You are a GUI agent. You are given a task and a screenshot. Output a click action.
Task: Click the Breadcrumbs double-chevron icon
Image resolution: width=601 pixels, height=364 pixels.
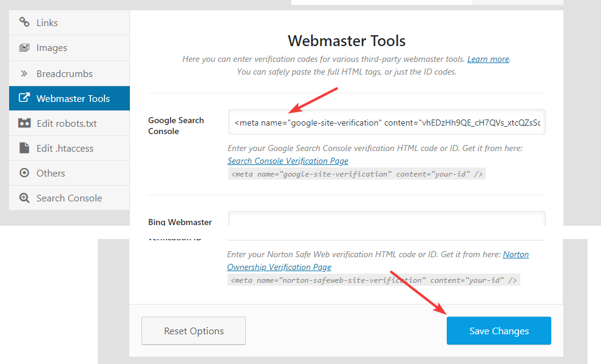[x=24, y=73]
